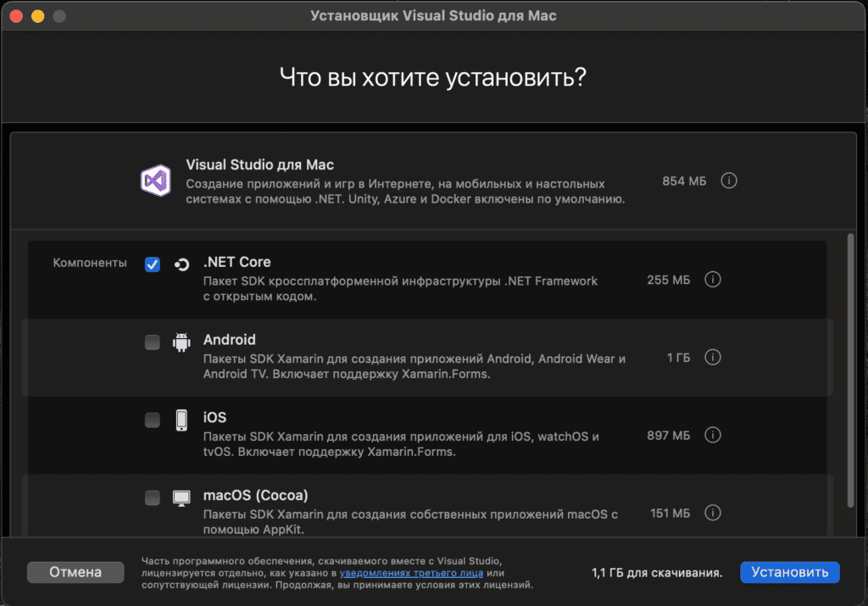The image size is (868, 606).
Task: Minimize the installer with yellow button
Action: click(x=37, y=16)
